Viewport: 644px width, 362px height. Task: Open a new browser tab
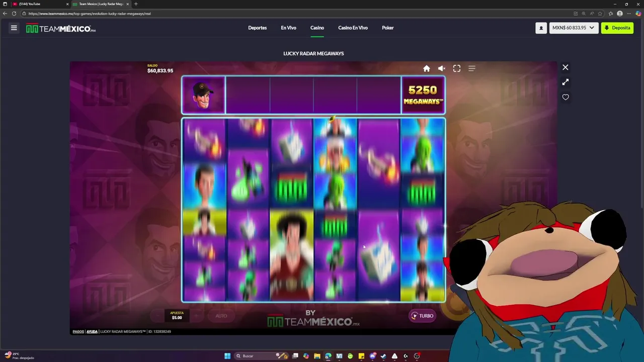click(136, 4)
